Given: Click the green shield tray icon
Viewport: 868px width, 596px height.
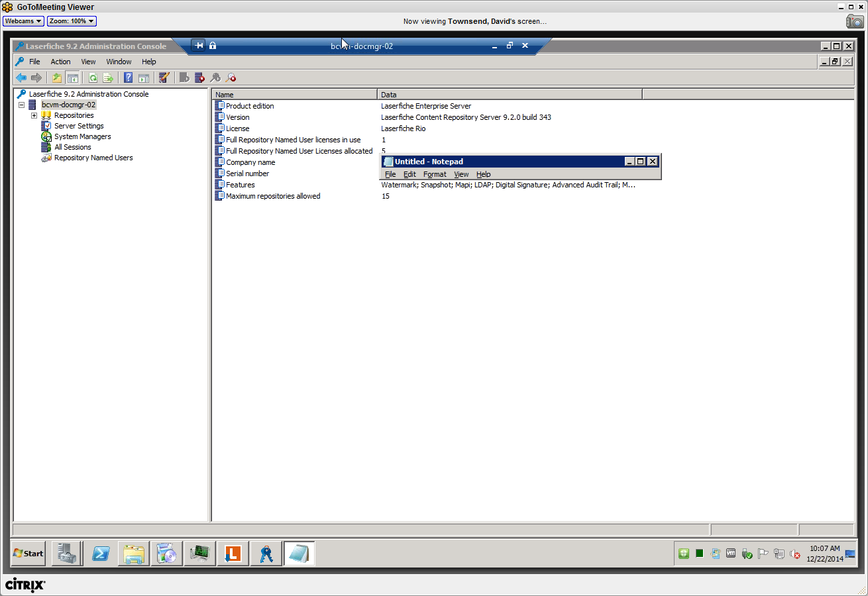Looking at the screenshot, I should [x=684, y=553].
